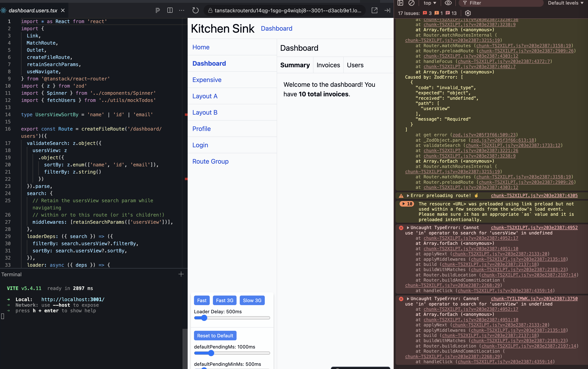Reload the preview with refresh icon

click(195, 10)
